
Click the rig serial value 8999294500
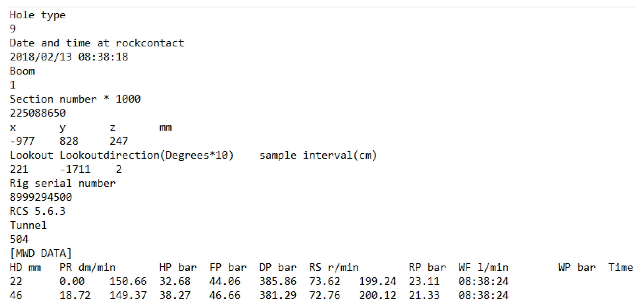pyautogui.click(x=41, y=197)
